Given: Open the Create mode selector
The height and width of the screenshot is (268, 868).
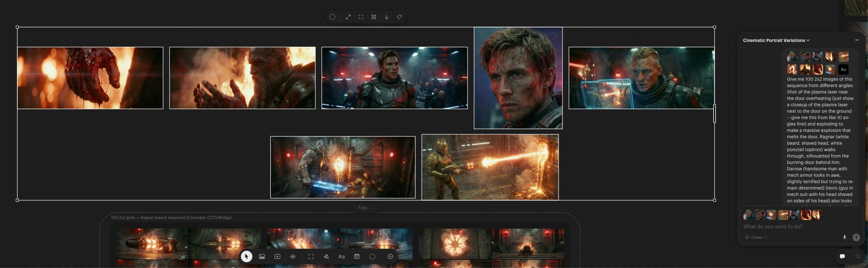Looking at the screenshot, I should coord(757,237).
